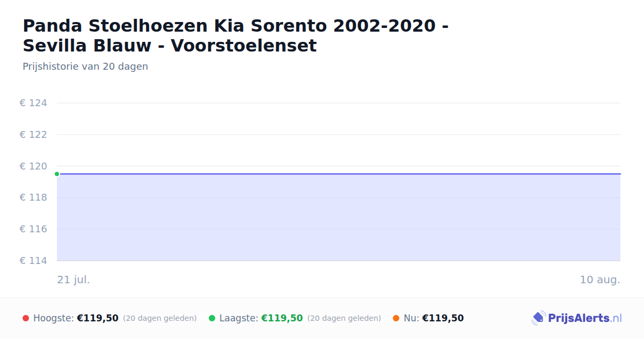The height and width of the screenshot is (338, 644).
Task: Click the orange Nu indicator dot
Action: pos(396,318)
